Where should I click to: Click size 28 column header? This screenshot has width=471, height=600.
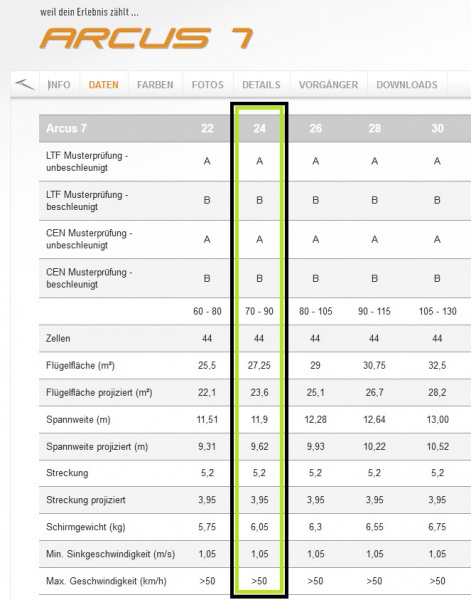tap(375, 128)
